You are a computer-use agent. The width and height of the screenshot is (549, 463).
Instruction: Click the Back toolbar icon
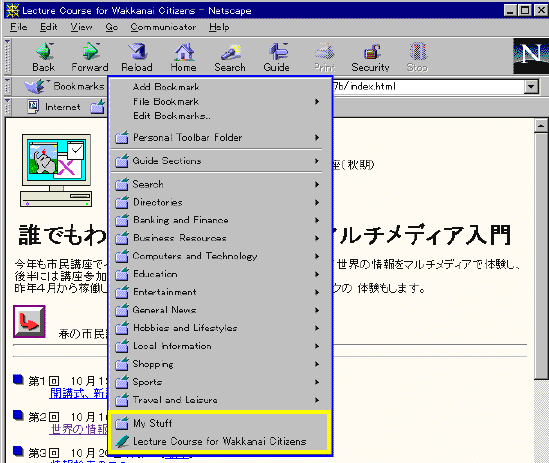[44, 51]
